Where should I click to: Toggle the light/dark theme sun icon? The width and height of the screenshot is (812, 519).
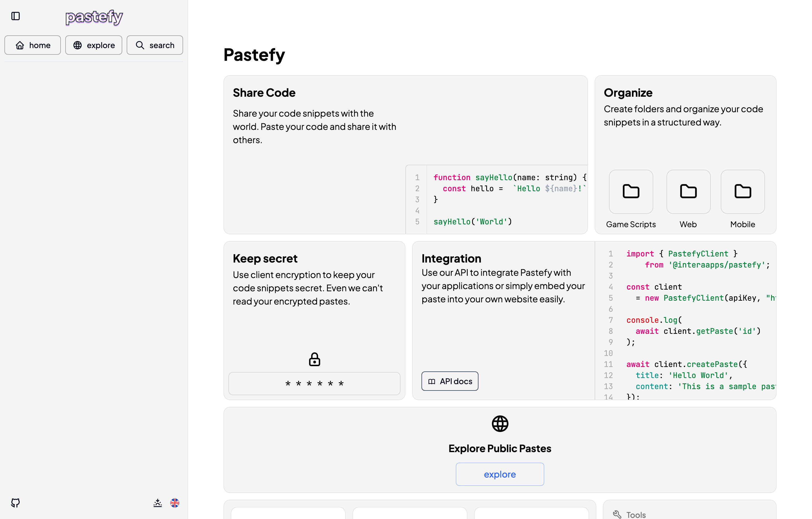(157, 503)
